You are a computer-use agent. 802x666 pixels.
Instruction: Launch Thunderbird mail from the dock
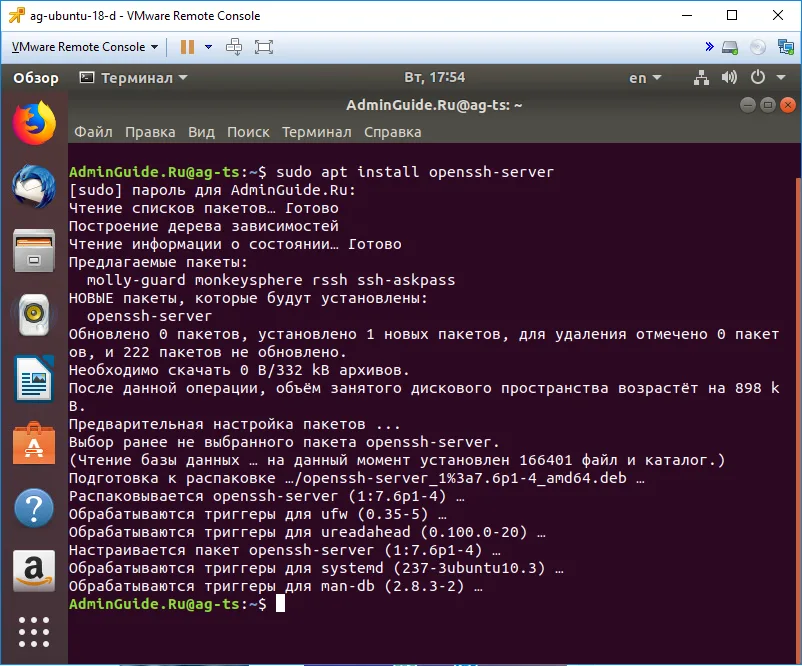pyautogui.click(x=34, y=187)
